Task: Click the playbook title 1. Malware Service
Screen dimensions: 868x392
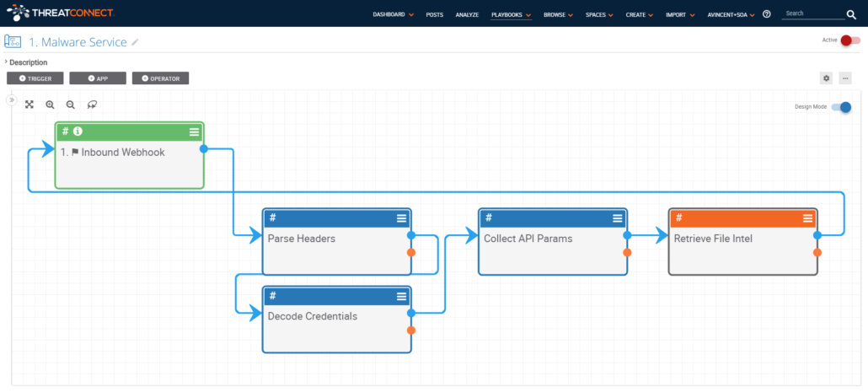Action: (x=78, y=42)
